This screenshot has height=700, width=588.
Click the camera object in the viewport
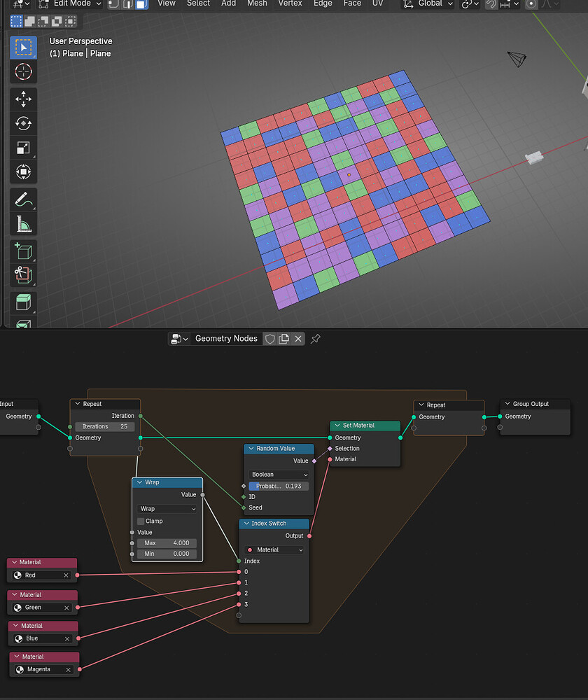click(x=517, y=59)
